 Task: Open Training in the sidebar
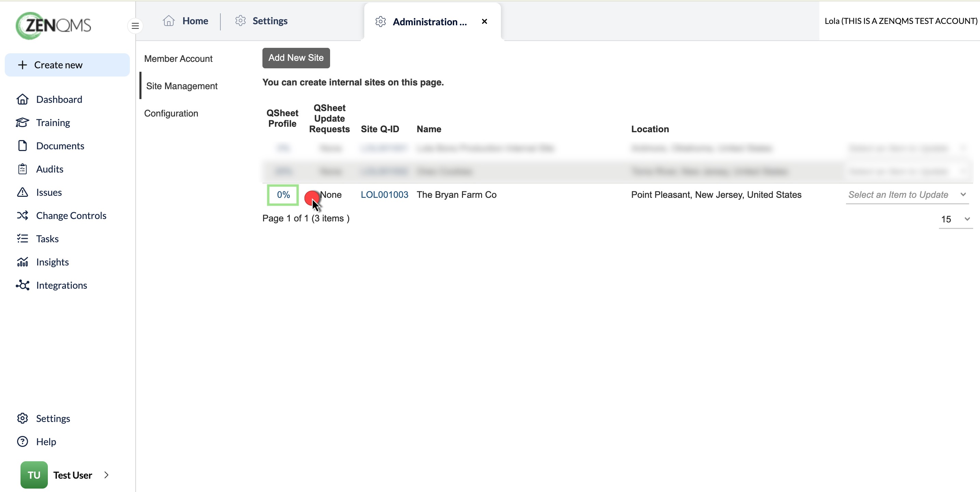pos(53,123)
